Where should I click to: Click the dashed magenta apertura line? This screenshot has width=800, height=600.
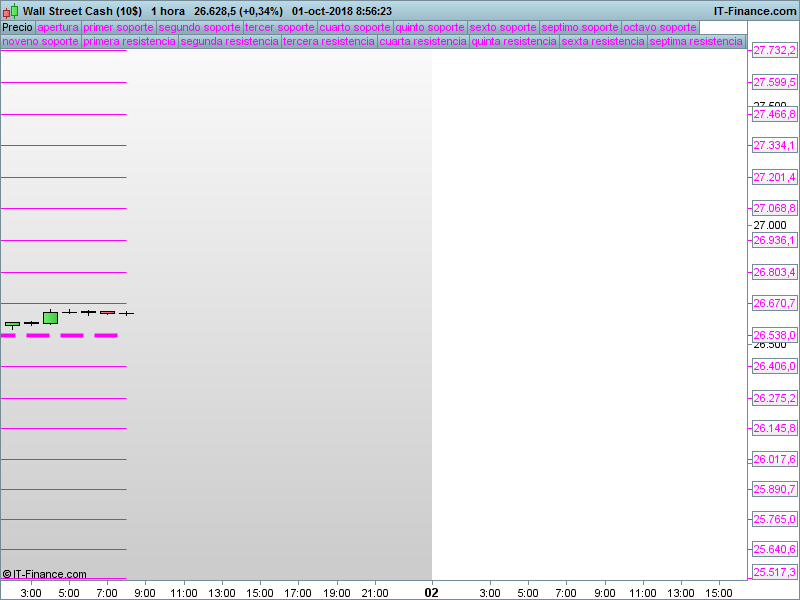click(x=59, y=335)
